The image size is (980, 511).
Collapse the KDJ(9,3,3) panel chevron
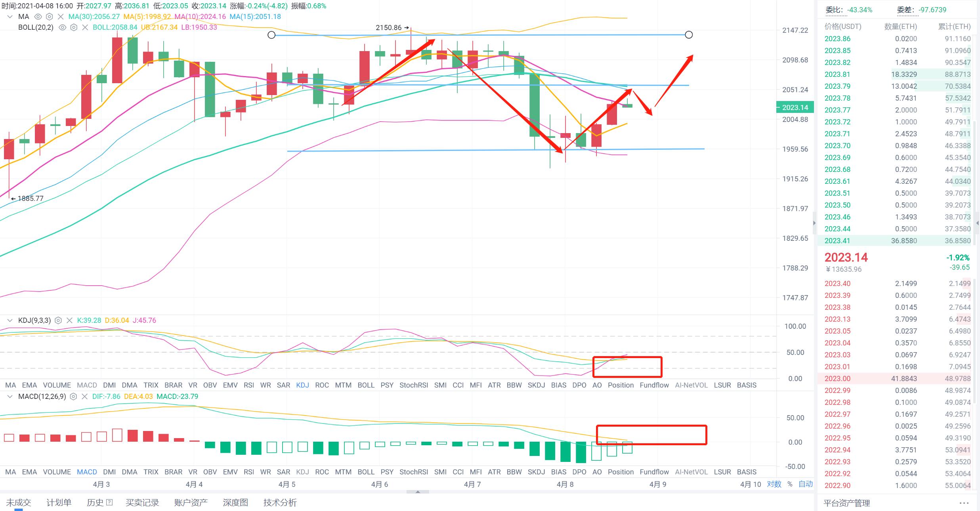[x=10, y=320]
